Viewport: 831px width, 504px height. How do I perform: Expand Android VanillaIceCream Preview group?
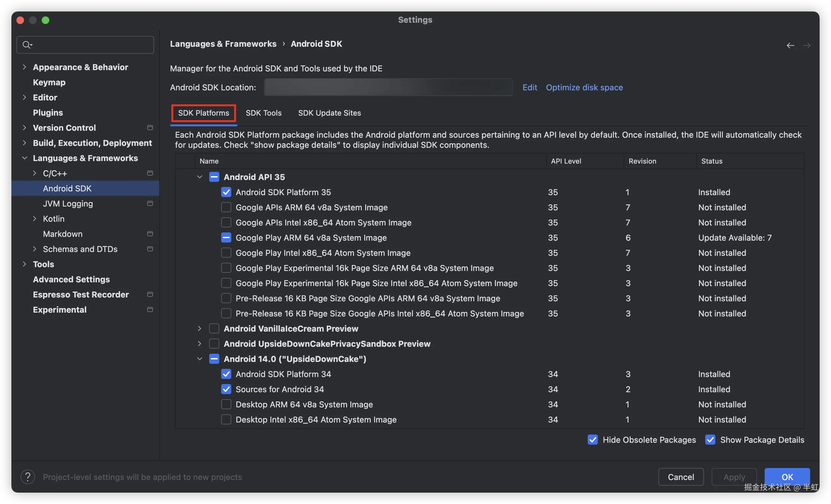point(200,328)
